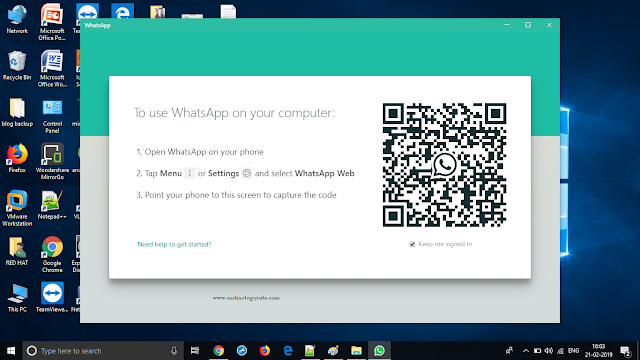Image resolution: width=640 pixels, height=360 pixels.
Task: Open the Control Panel desktop icon
Action: click(52, 116)
